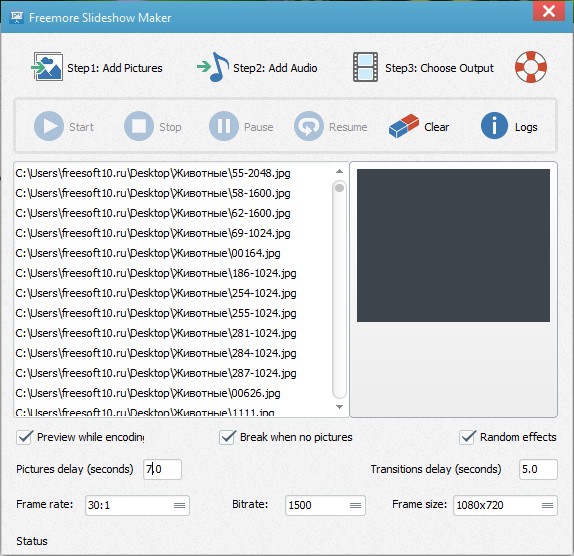Click the Freemore Slideshow Maker title icon
The height and width of the screenshot is (556, 574).
coord(17,17)
